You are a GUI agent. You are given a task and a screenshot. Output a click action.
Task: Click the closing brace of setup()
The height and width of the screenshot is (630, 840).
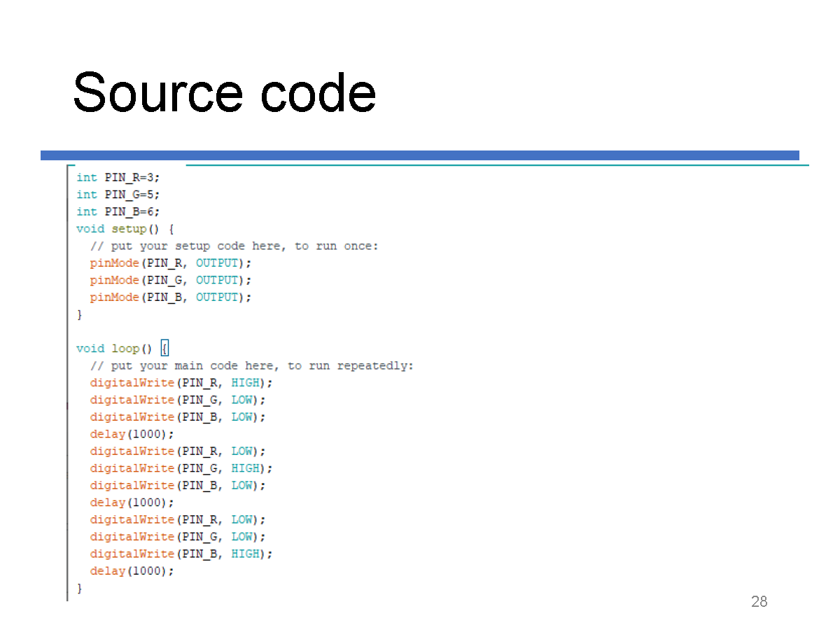click(x=78, y=314)
